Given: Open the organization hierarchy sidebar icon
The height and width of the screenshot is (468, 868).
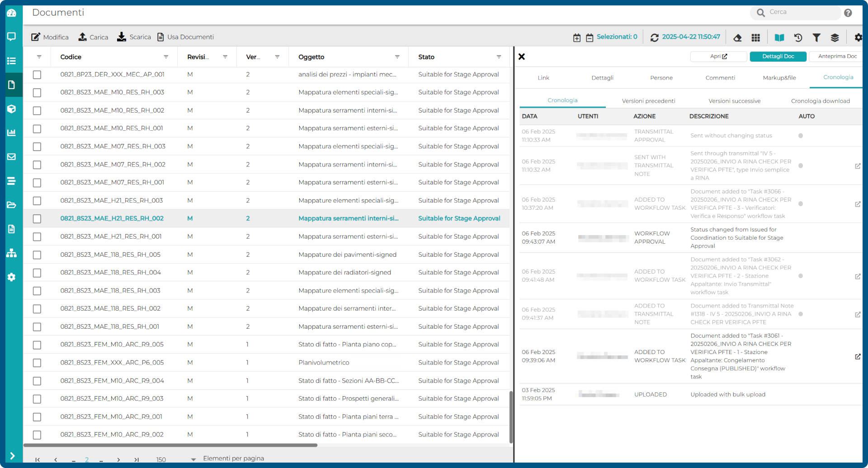Looking at the screenshot, I should pos(12,253).
